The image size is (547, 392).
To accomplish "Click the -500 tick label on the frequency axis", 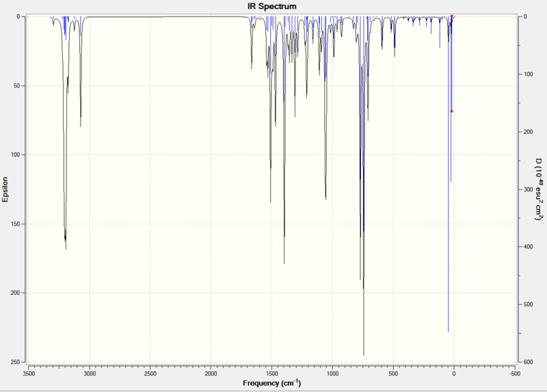I will pos(515,374).
